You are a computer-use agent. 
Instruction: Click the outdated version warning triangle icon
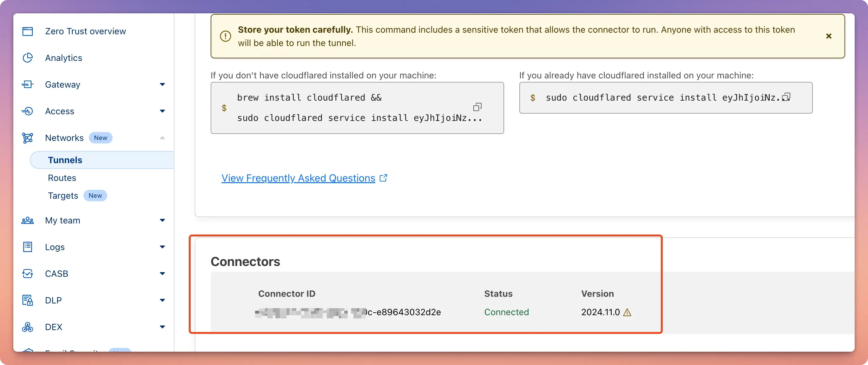[627, 312]
